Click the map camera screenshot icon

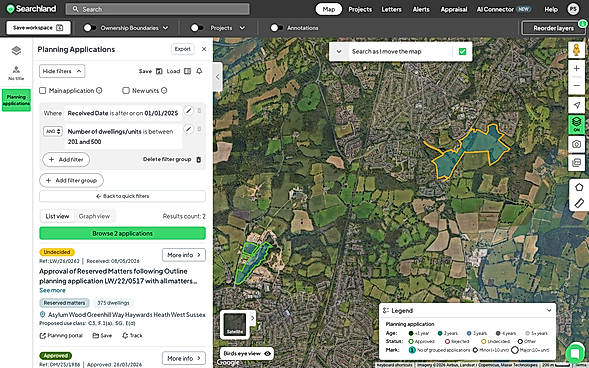click(576, 144)
